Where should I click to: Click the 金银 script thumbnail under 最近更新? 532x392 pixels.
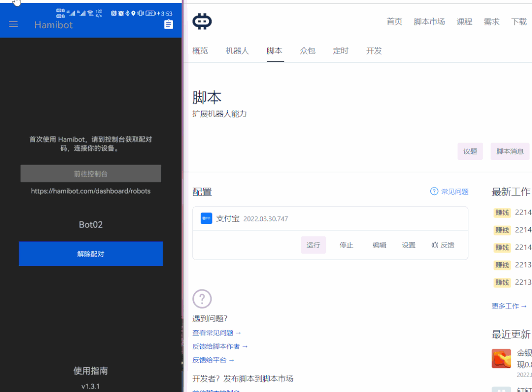pyautogui.click(x=501, y=359)
